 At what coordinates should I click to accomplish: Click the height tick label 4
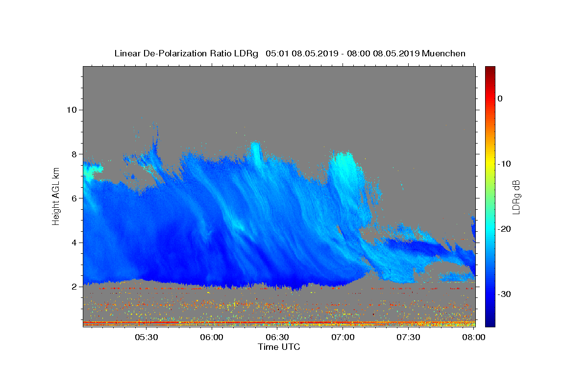click(x=73, y=243)
